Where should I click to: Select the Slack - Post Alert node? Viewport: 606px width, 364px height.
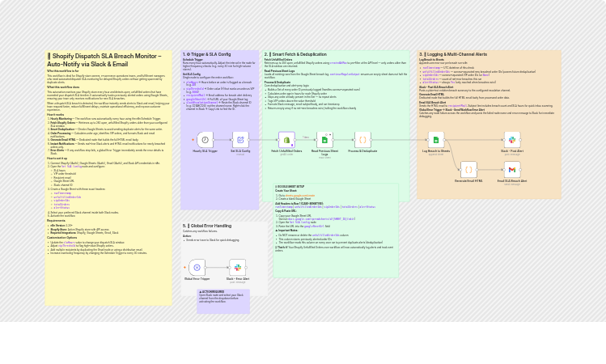[x=512, y=140]
